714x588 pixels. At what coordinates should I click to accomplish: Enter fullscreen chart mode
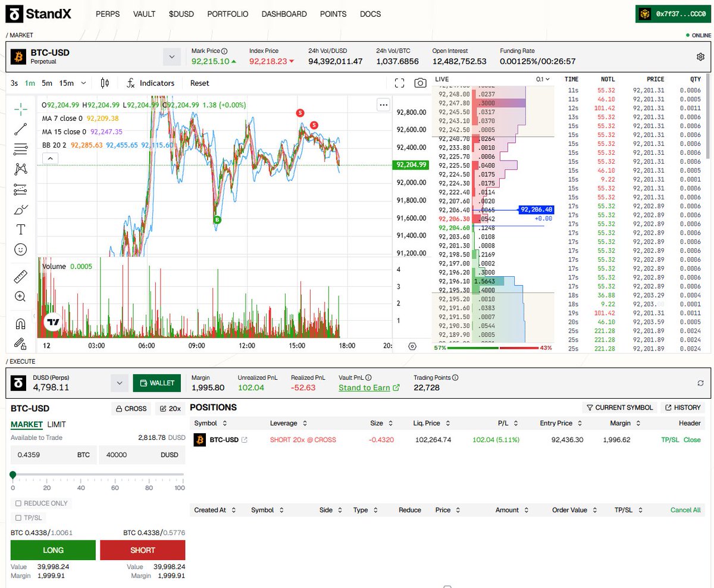pyautogui.click(x=400, y=83)
